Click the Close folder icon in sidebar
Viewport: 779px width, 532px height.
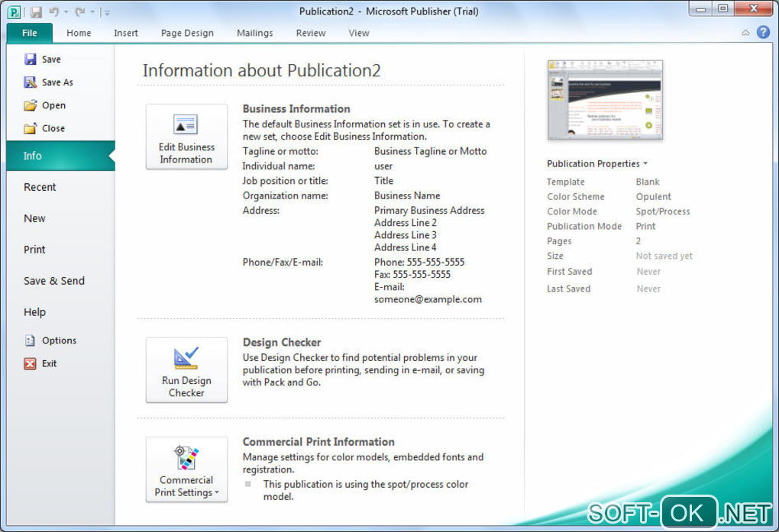(31, 128)
